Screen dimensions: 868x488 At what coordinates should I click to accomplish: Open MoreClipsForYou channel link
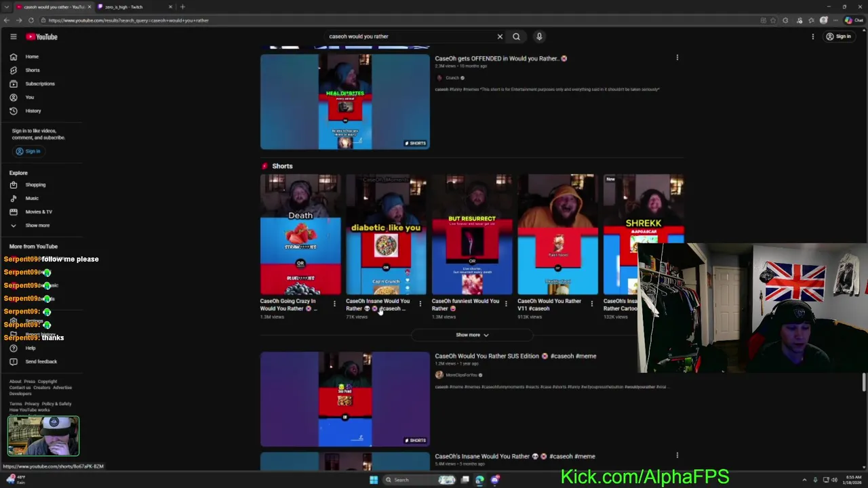click(x=461, y=375)
